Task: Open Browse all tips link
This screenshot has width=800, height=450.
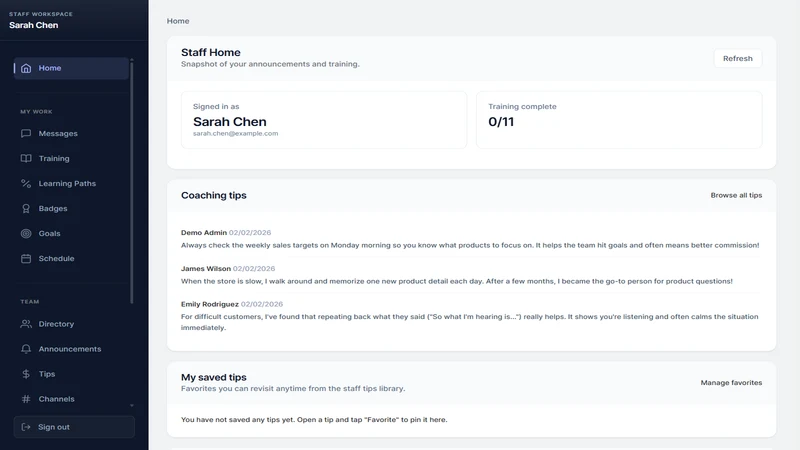Action: (x=736, y=195)
